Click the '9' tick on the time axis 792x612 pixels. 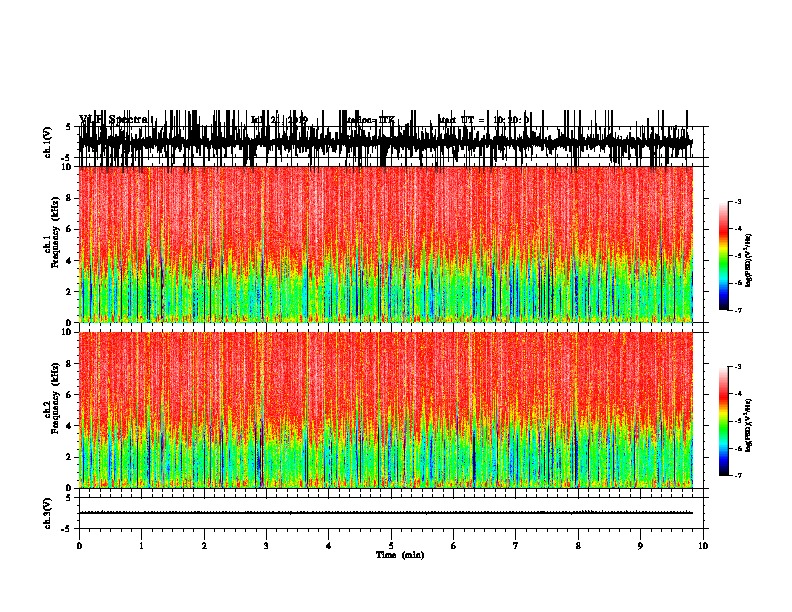(x=640, y=546)
